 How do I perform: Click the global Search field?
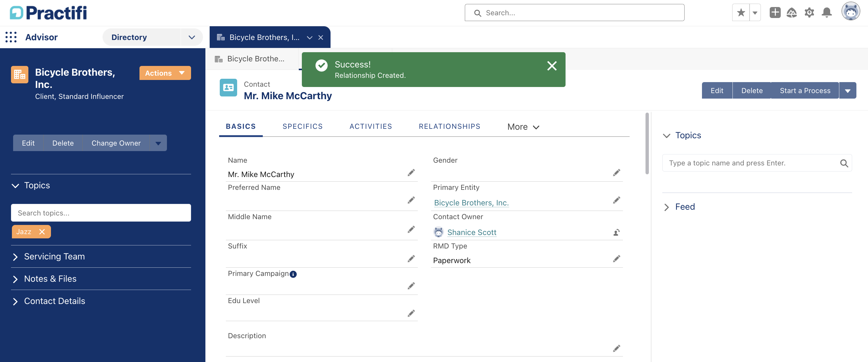574,13
